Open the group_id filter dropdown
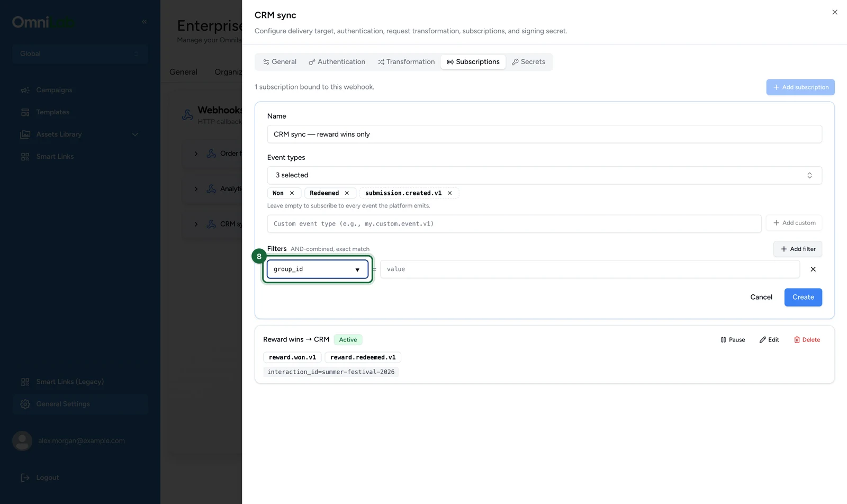The height and width of the screenshot is (504, 847). [318, 269]
